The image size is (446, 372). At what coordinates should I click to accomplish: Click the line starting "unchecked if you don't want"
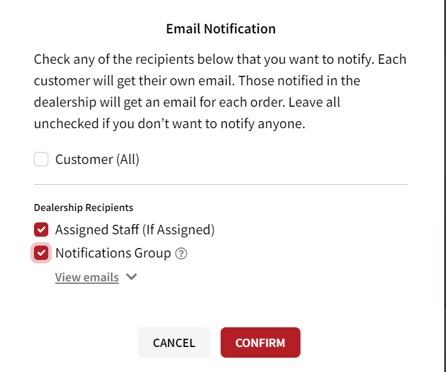click(x=169, y=124)
